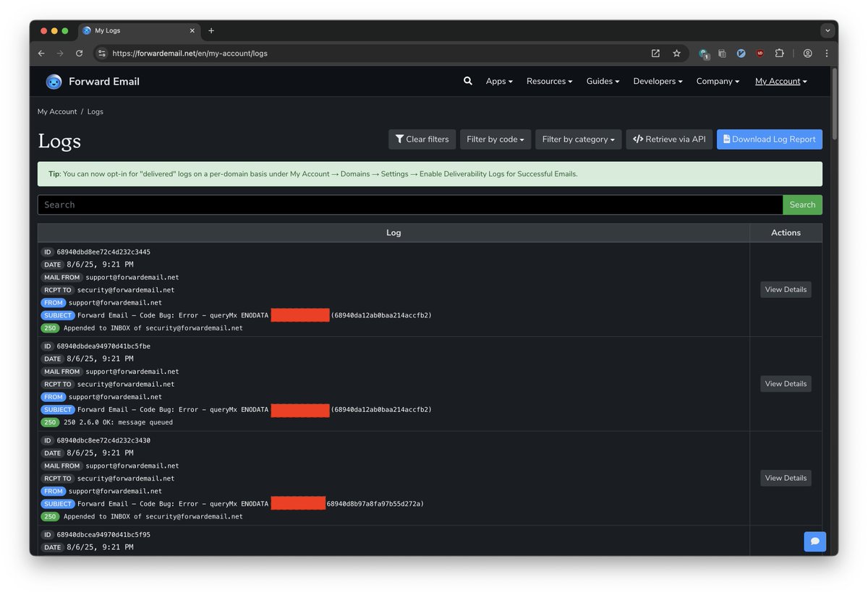Expand the Resources menu

click(550, 82)
